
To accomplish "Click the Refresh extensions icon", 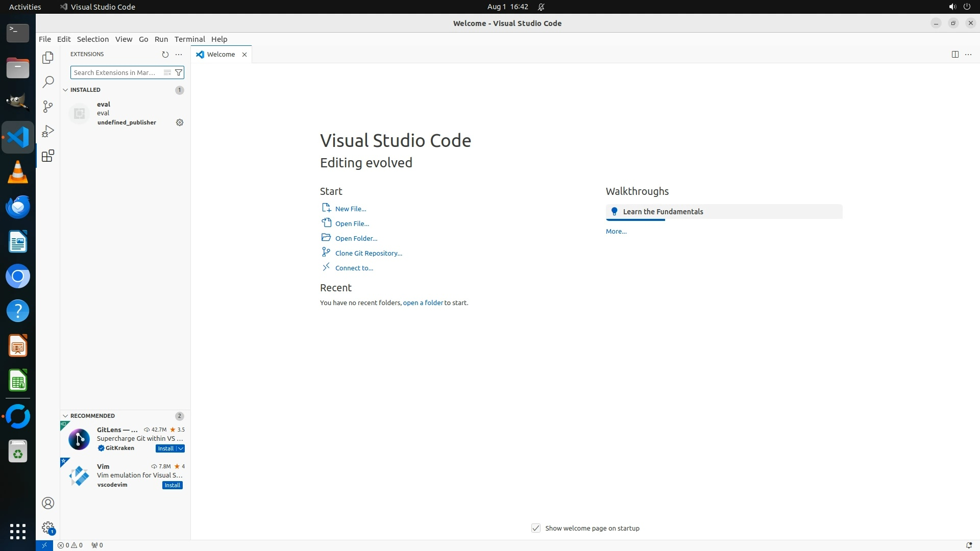I will point(165,55).
